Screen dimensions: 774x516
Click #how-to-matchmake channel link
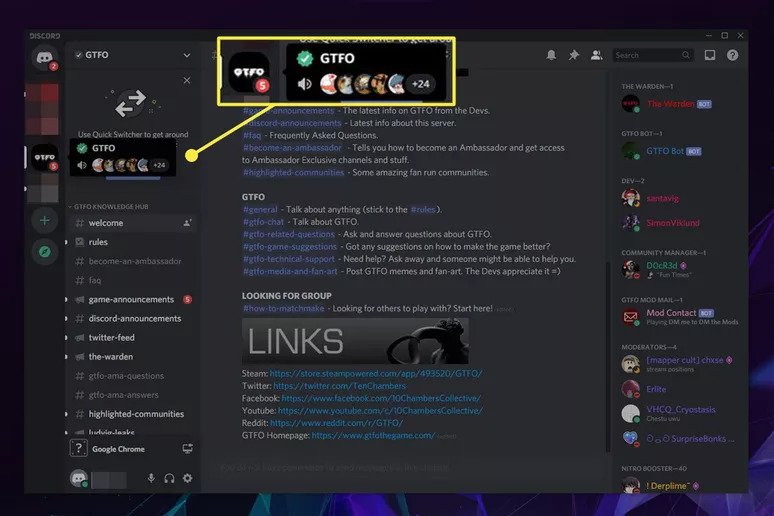[x=283, y=308]
